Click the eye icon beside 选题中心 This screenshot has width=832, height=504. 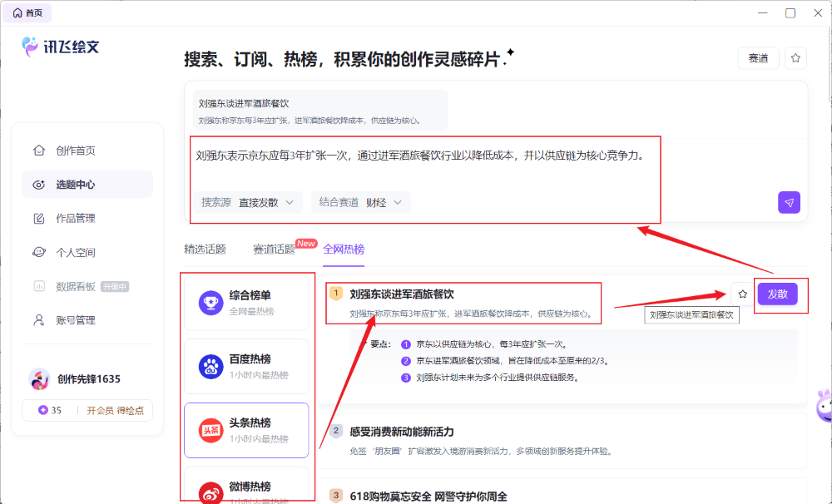coord(39,185)
